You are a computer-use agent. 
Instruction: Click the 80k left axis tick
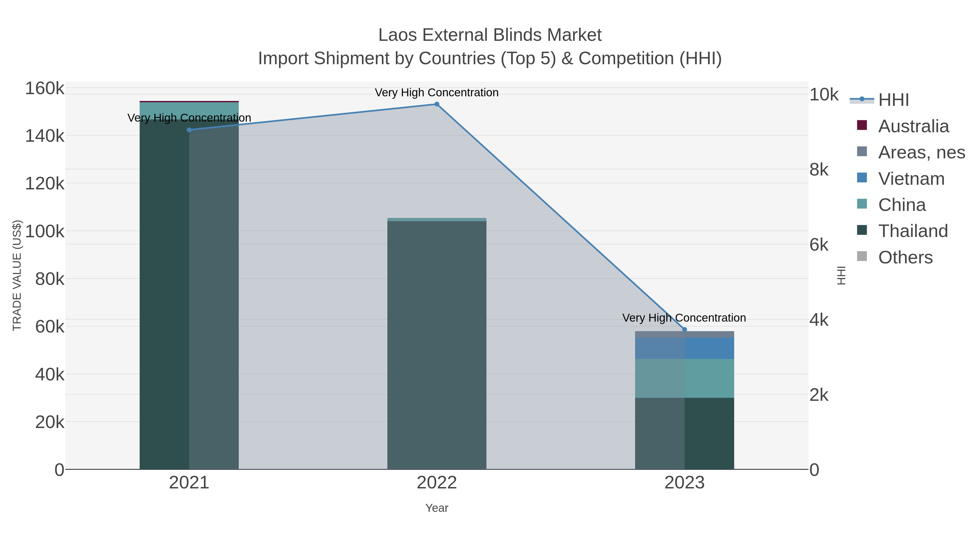point(50,279)
